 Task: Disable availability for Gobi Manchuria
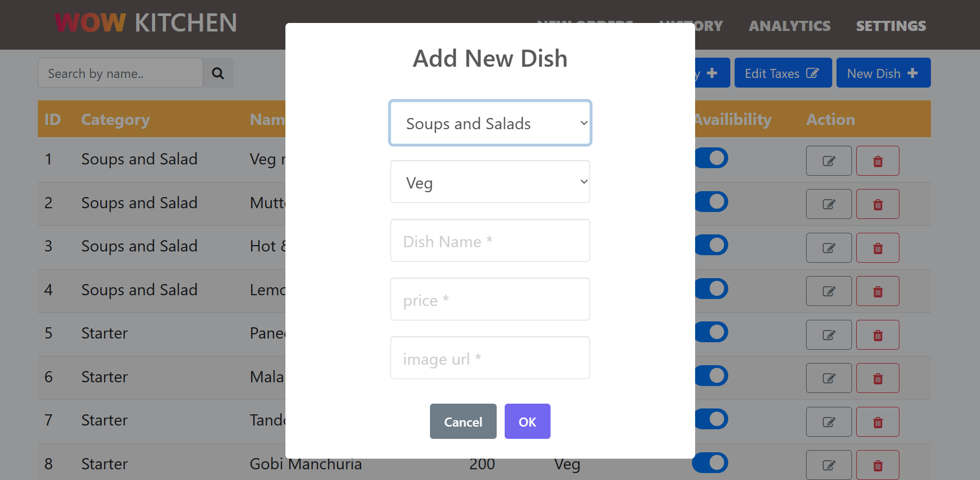pos(711,463)
